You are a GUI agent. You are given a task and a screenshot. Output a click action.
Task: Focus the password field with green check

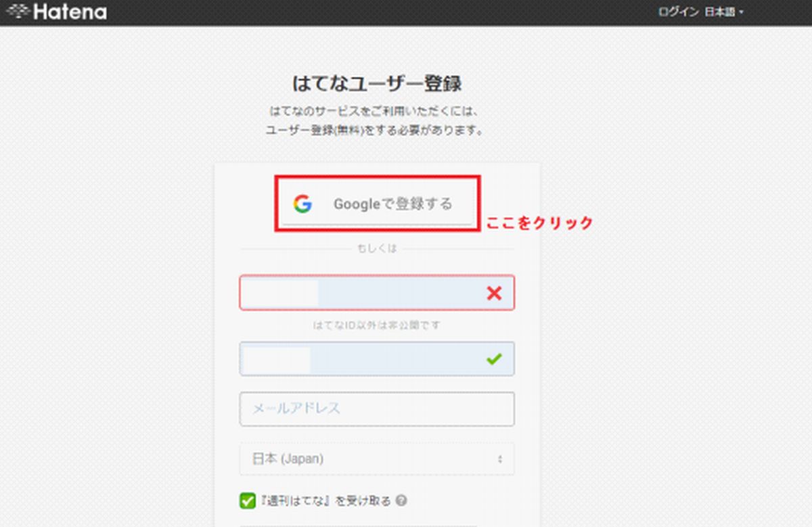[377, 359]
